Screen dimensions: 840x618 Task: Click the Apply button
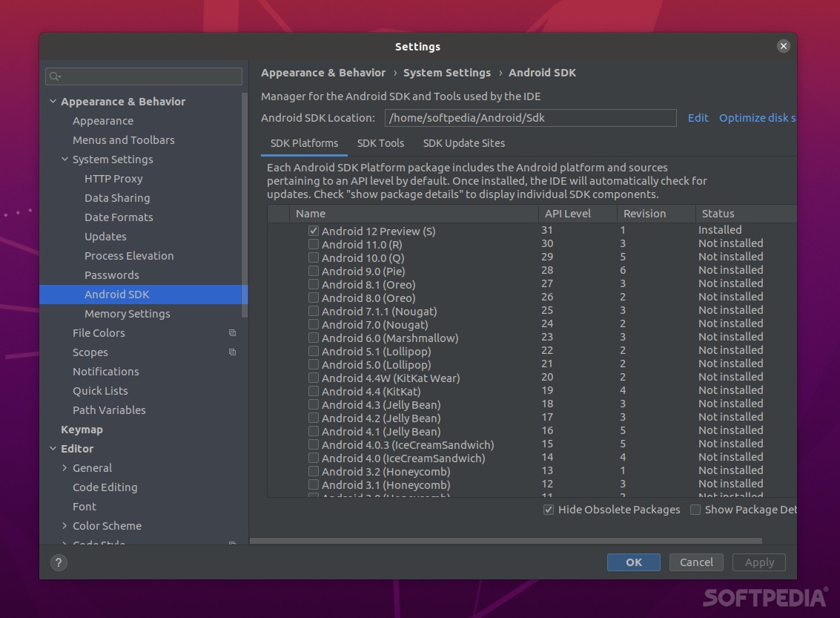tap(759, 562)
